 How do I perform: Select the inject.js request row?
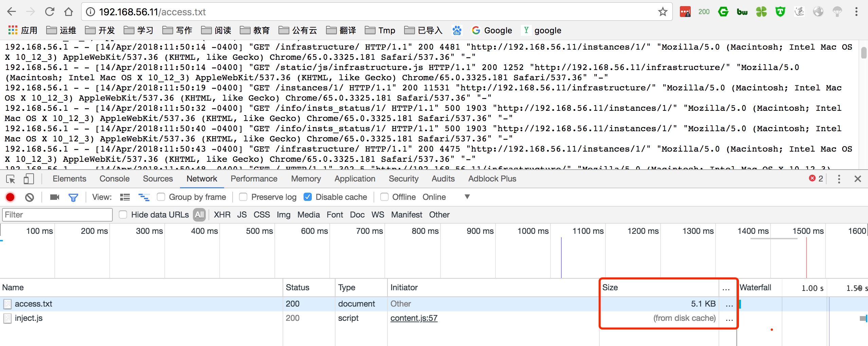(x=434, y=318)
